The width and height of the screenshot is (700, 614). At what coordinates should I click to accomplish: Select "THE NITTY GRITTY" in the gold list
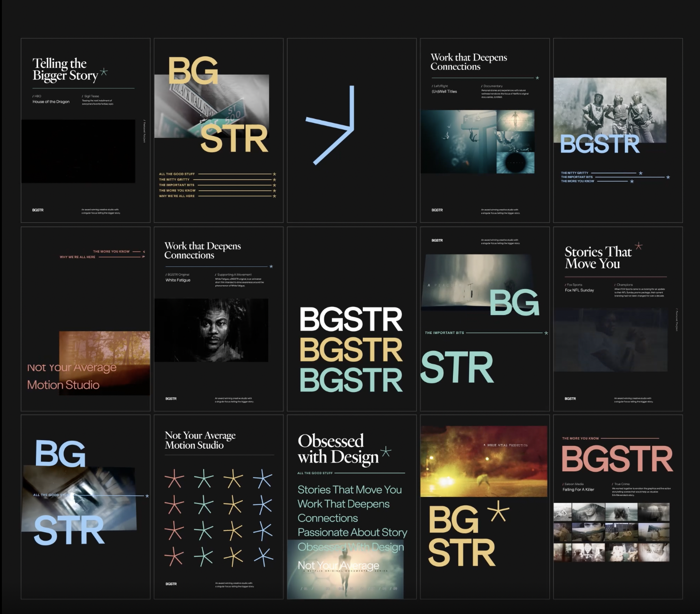pos(175,179)
